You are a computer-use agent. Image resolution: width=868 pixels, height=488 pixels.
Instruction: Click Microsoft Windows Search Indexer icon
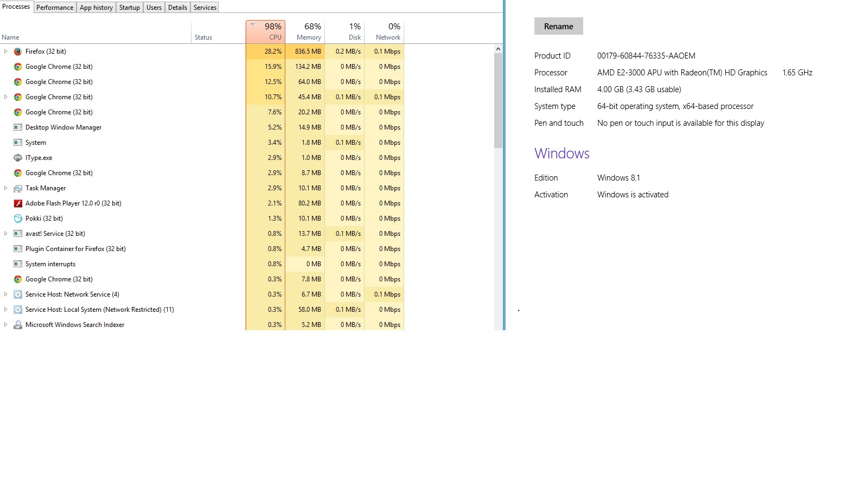pos(18,325)
